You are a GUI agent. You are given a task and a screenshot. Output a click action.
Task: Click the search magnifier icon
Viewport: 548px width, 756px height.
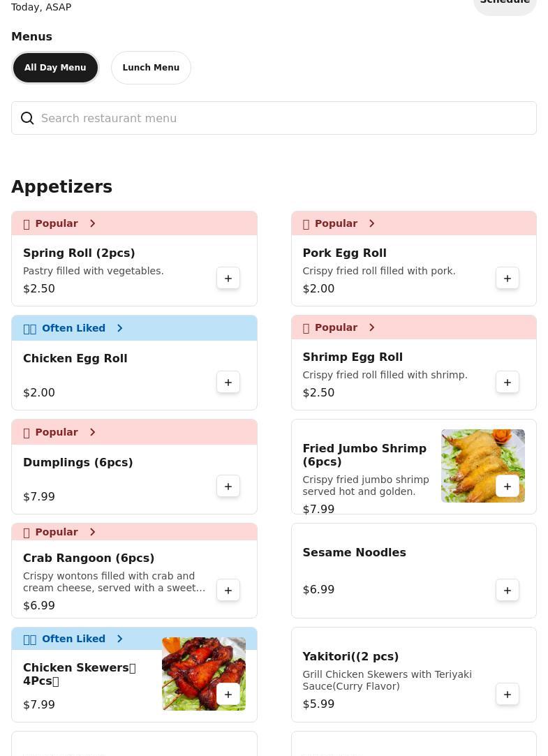27,118
